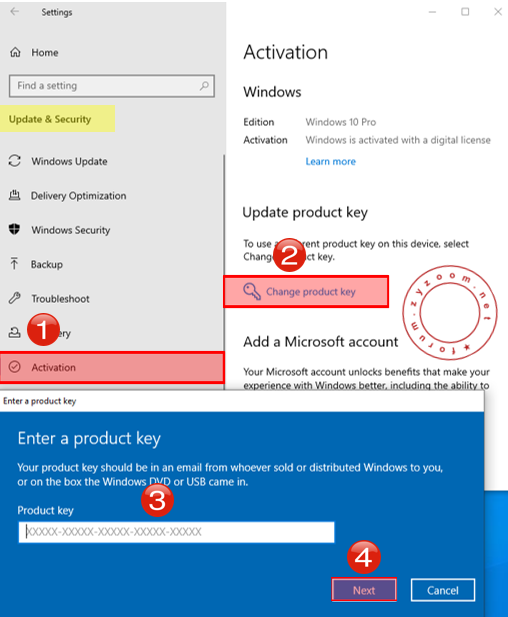Select Delivery Optimization in sidebar
The image size is (508, 617).
coord(79,196)
